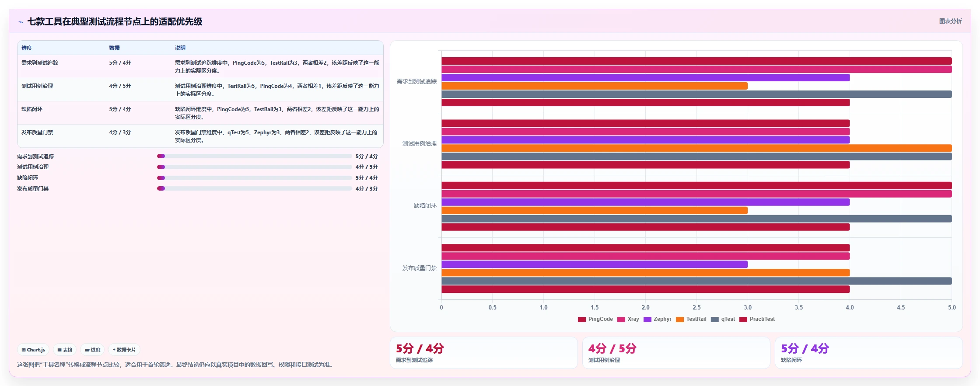Click the orange TestRail bar in 测试用例治理 group
980x386 pixels.
tap(696, 148)
